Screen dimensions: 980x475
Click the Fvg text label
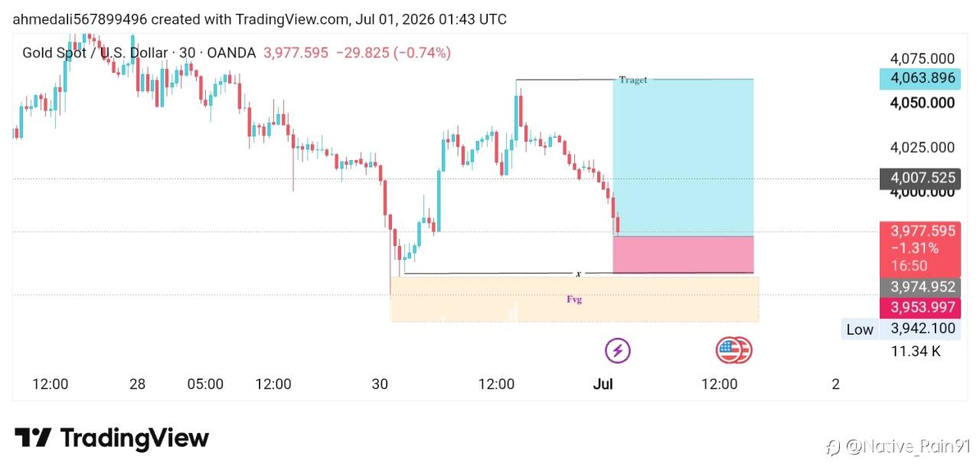tap(574, 300)
